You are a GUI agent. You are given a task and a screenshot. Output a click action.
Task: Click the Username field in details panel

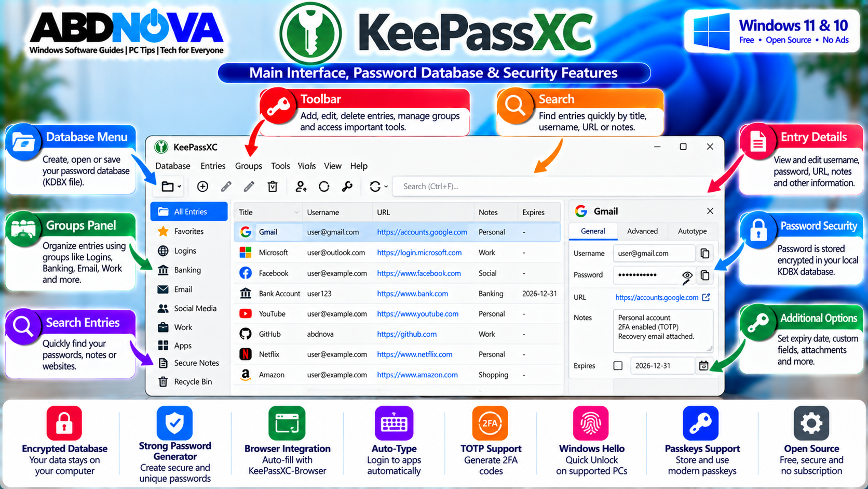pyautogui.click(x=654, y=254)
